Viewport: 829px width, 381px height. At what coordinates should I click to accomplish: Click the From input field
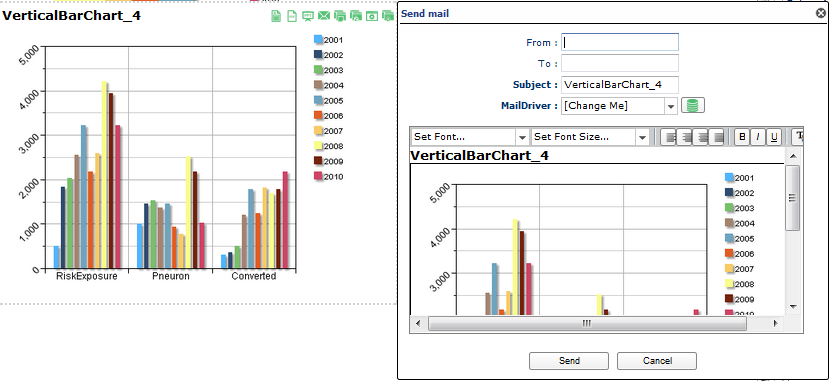point(620,42)
